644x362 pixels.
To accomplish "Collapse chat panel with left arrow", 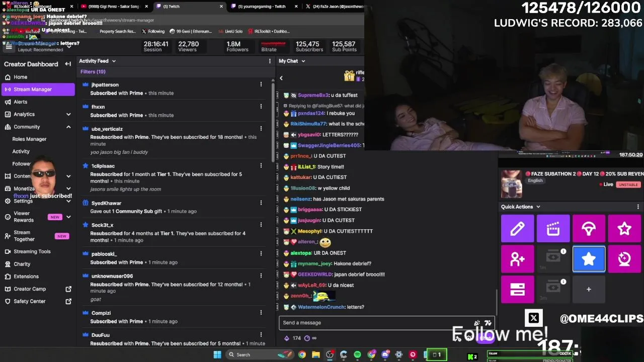I will pyautogui.click(x=281, y=78).
